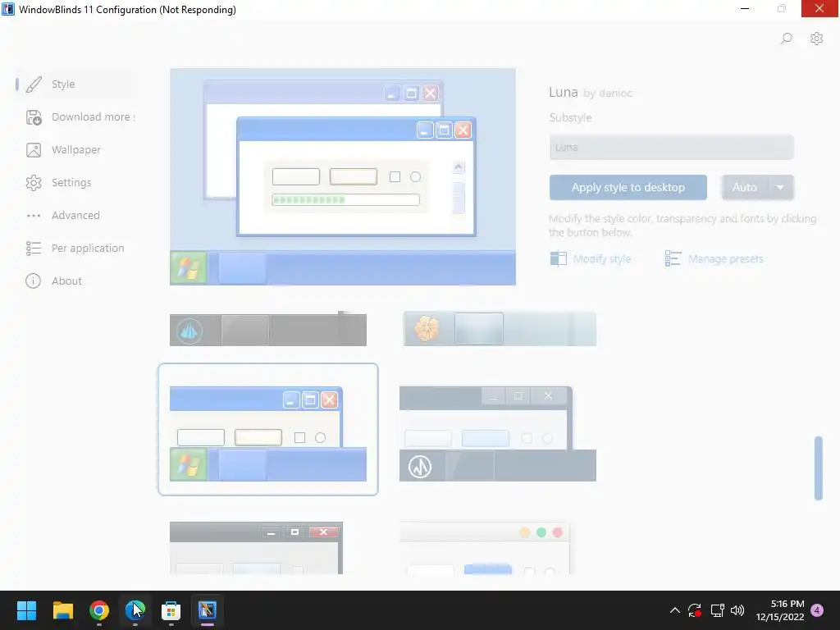840x630 pixels.
Task: Open the Settings sidebar section
Action: click(x=75, y=183)
